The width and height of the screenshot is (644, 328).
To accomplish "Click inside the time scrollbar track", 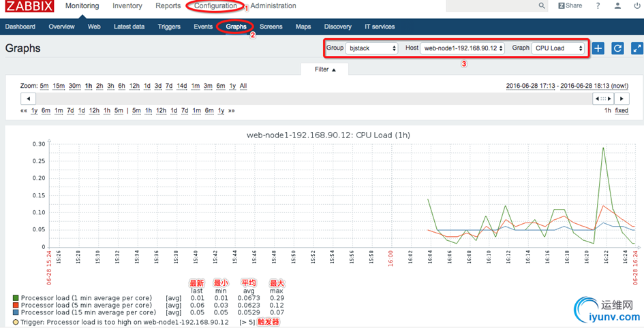I will tap(314, 99).
